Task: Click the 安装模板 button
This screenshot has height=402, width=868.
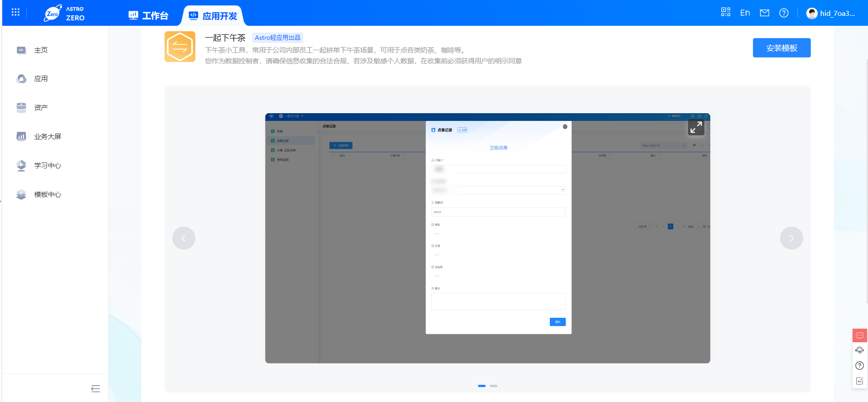Action: click(781, 48)
